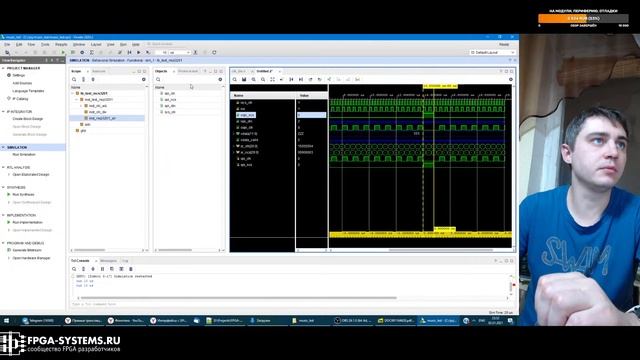Click the Save waveform configuration icon

[x=244, y=79]
